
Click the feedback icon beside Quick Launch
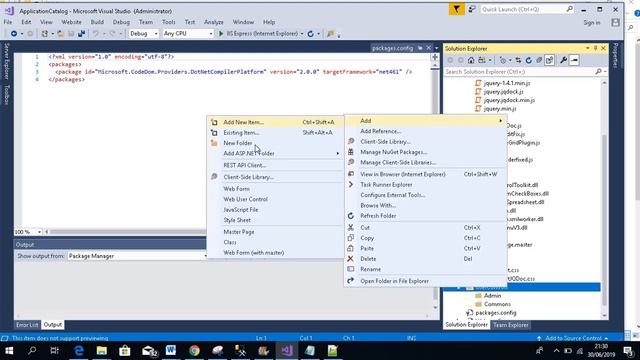coord(471,9)
